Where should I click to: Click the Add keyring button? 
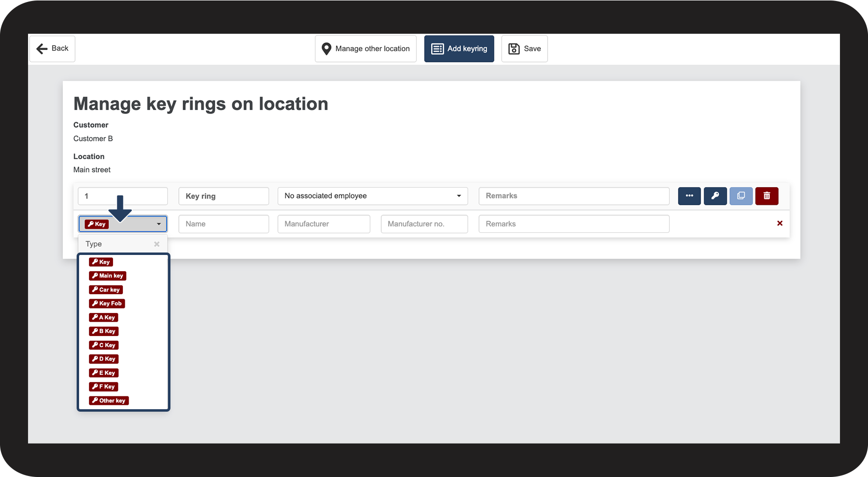459,49
